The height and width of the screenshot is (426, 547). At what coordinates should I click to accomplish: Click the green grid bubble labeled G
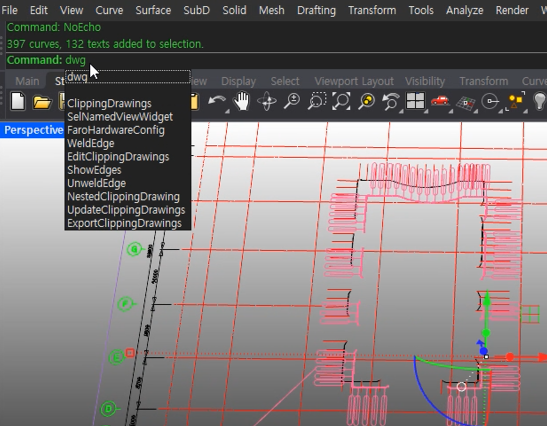point(134,249)
